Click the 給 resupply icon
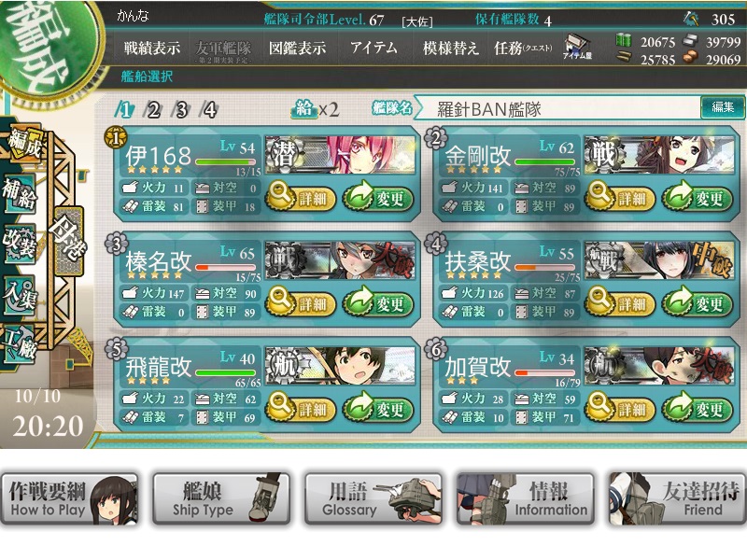This screenshot has width=747, height=560. pyautogui.click(x=303, y=109)
